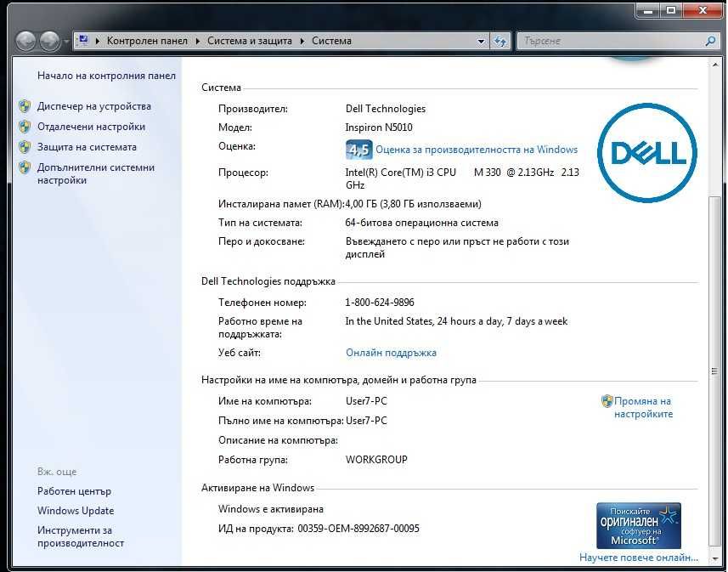The width and height of the screenshot is (728, 572).
Task: Select the WORKGROUP value text
Action: 376,460
